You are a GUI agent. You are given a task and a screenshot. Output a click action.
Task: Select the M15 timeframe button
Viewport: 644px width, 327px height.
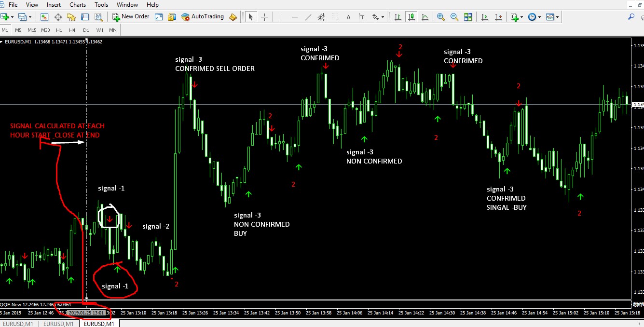[x=32, y=30]
